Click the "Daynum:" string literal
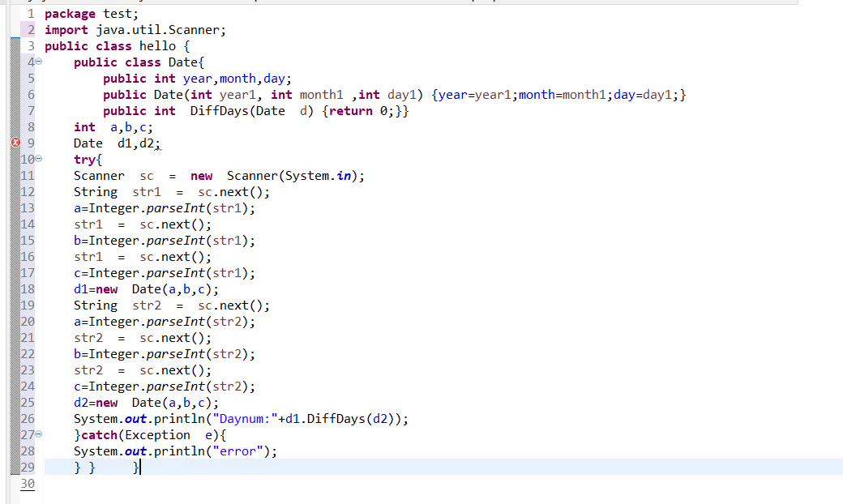This screenshot has width=843, height=504. (x=245, y=419)
